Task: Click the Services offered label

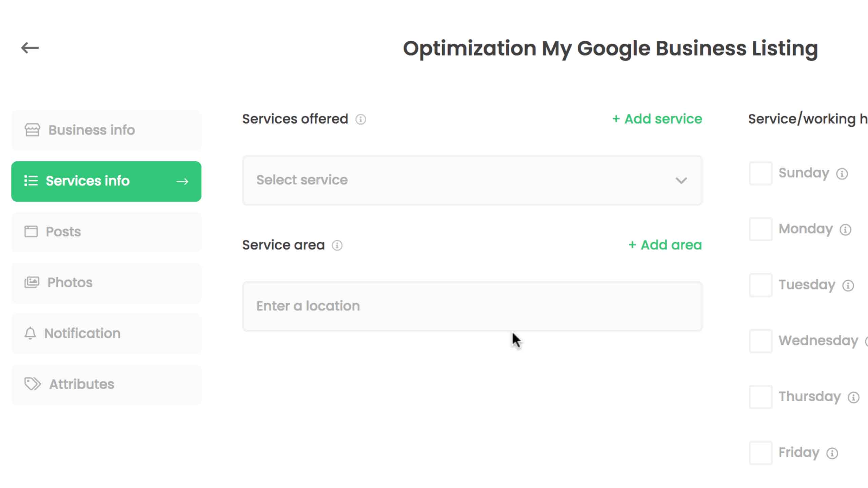Action: pos(295,119)
